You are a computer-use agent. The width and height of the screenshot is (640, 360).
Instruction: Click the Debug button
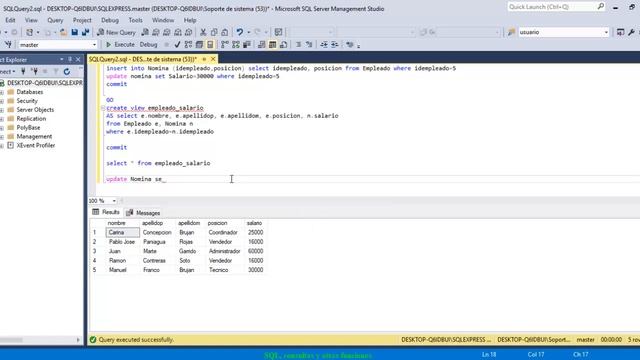[148, 44]
